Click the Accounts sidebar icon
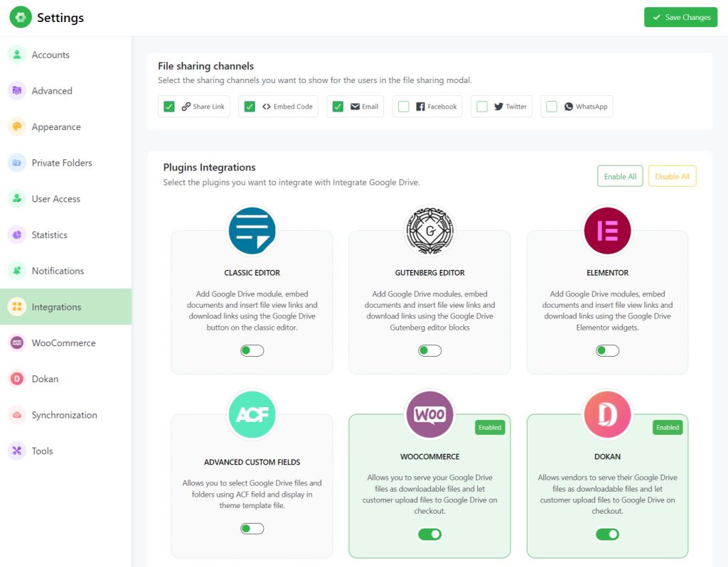 pyautogui.click(x=17, y=55)
